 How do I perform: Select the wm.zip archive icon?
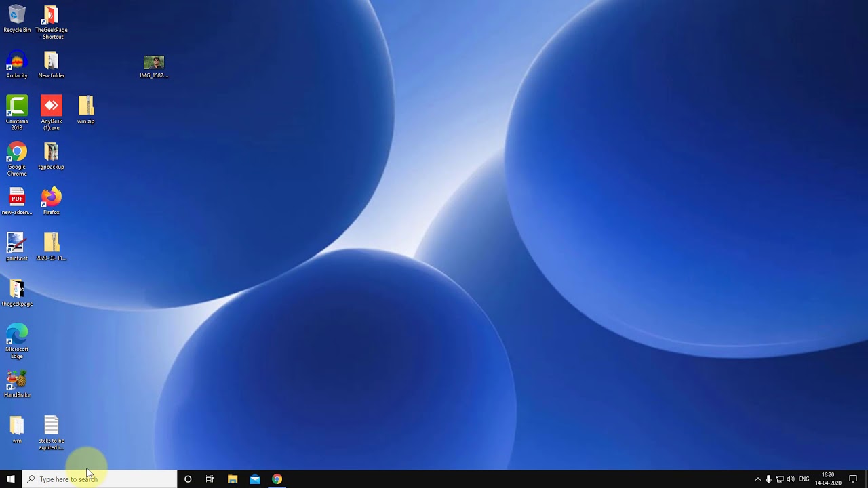coord(86,110)
